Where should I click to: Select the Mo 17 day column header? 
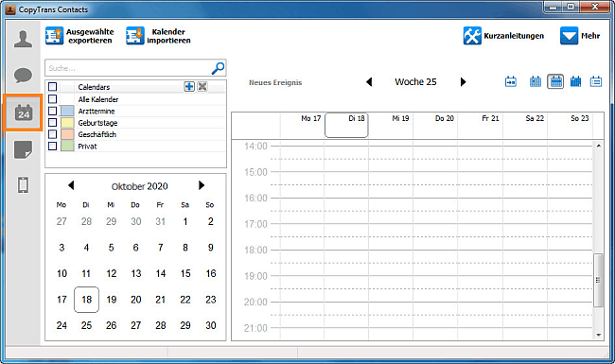point(302,125)
